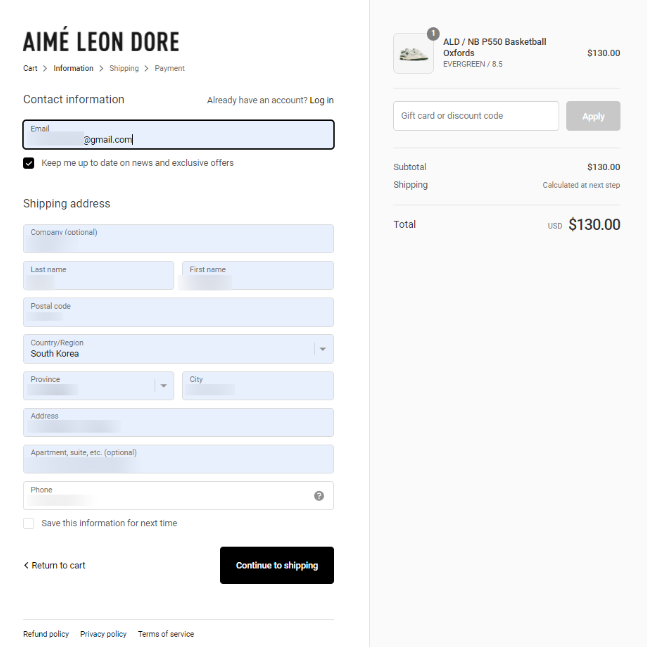Go to the Cart breadcrumb step
647x647 pixels.
(30, 68)
